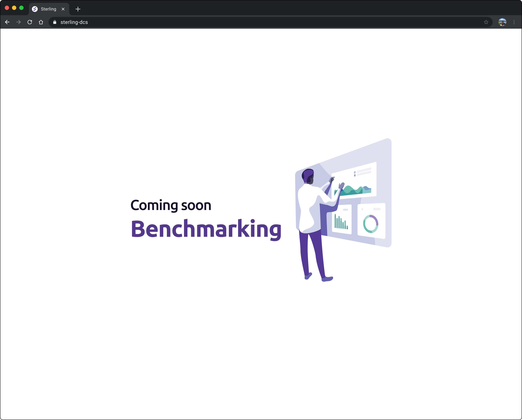Maximize the window with the green button

(x=21, y=8)
